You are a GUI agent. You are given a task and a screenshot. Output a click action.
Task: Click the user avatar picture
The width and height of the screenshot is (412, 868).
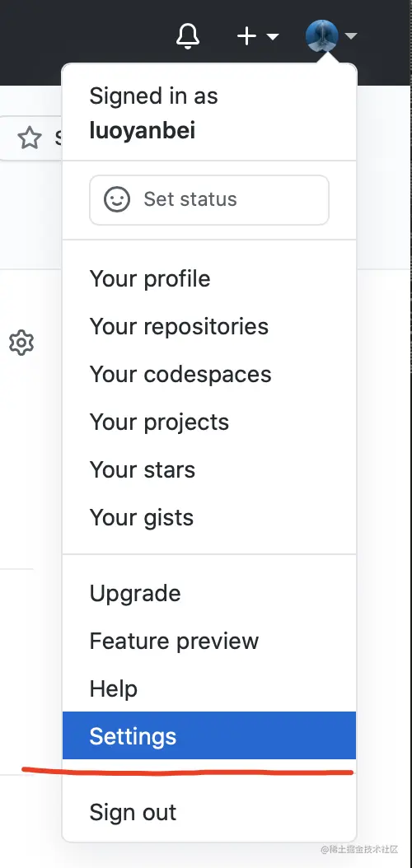tap(321, 36)
